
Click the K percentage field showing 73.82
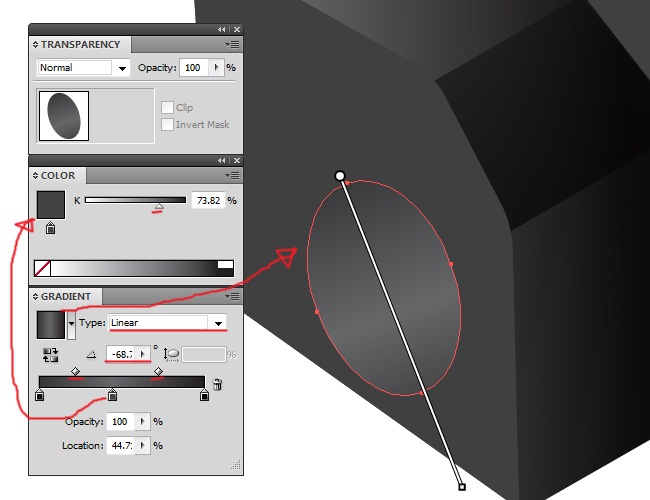208,201
